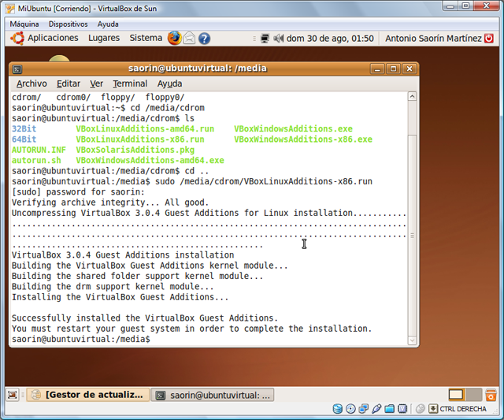Click the blue help icon in panel
504x420 pixels.
click(204, 38)
